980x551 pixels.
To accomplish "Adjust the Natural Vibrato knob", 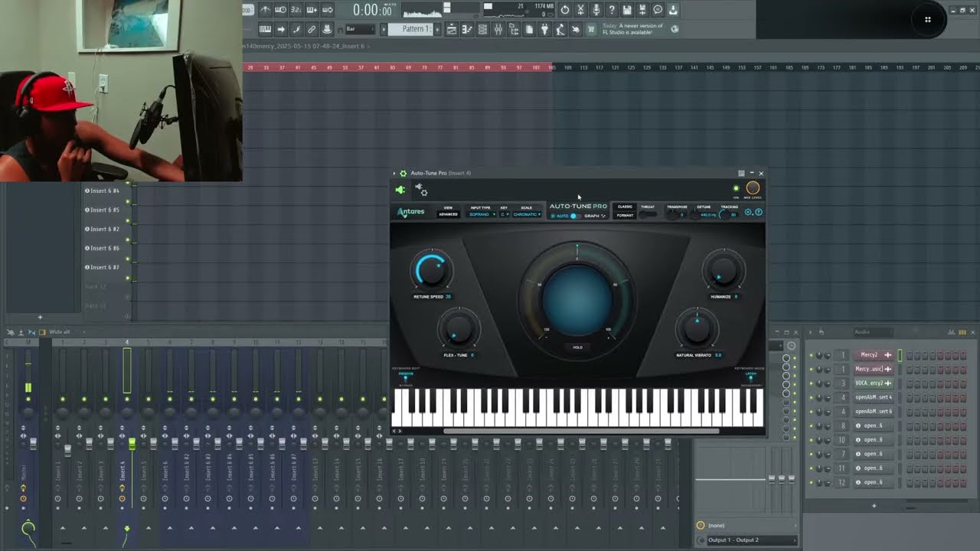I will (697, 330).
